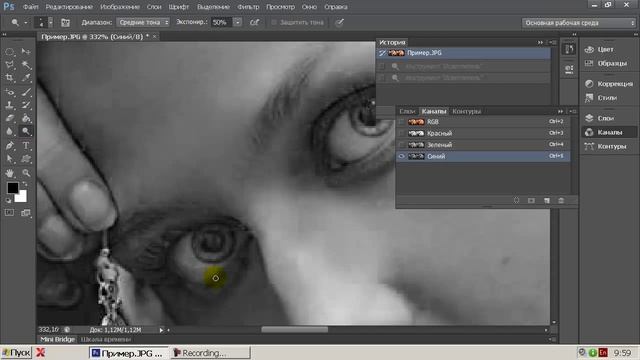Open the Каналы panel flyout menu

(573, 111)
